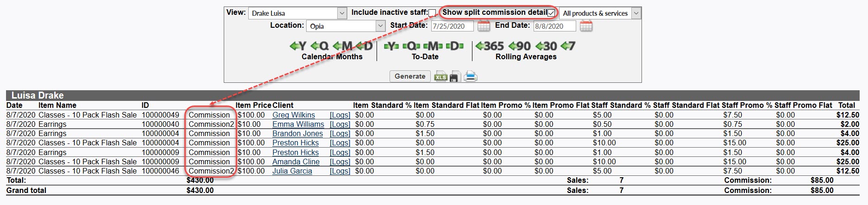Image resolution: width=868 pixels, height=205 pixels.
Task: Click the save (floppy disk) icon
Action: (x=454, y=77)
